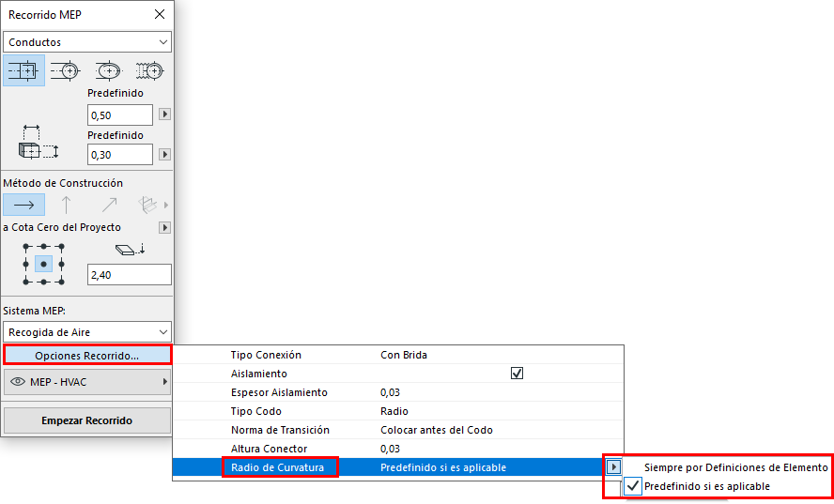Open the Recogida de Aire system dropdown
Screen dimensions: 834x504
point(87,332)
